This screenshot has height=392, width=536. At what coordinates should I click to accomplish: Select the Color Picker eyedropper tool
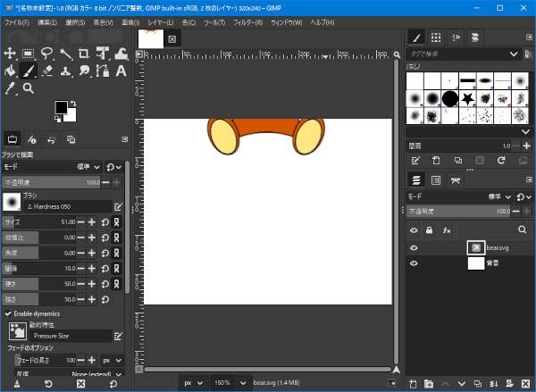click(x=11, y=88)
